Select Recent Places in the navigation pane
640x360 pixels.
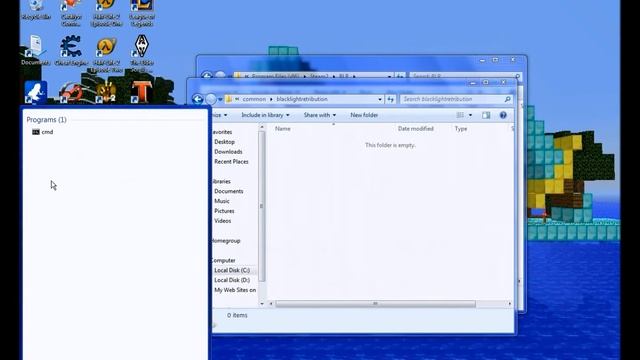tap(231, 162)
